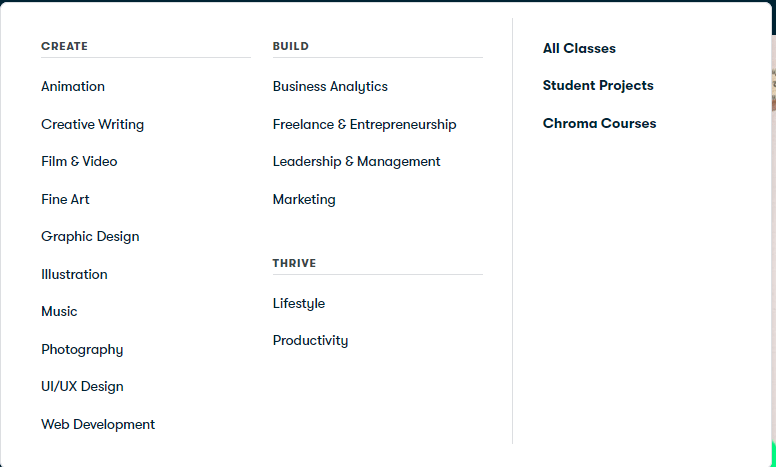Select Freelance & Entrepreneurship category
Image resolution: width=776 pixels, height=467 pixels.
click(364, 125)
